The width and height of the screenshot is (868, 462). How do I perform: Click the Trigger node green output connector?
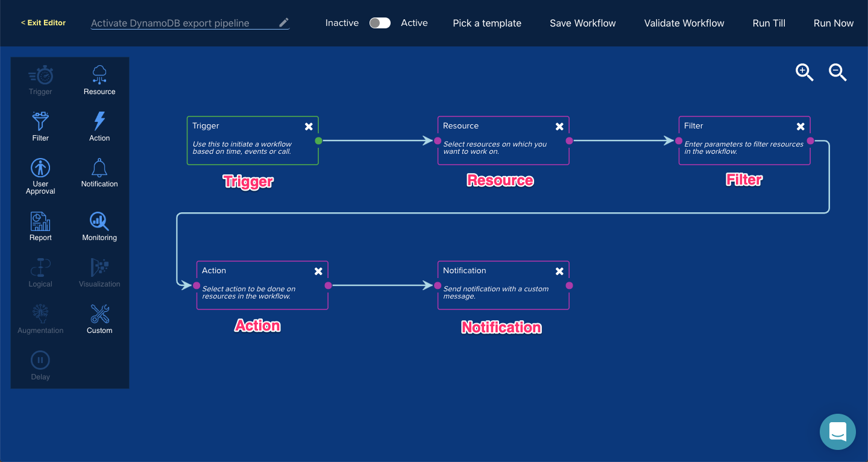pyautogui.click(x=318, y=141)
